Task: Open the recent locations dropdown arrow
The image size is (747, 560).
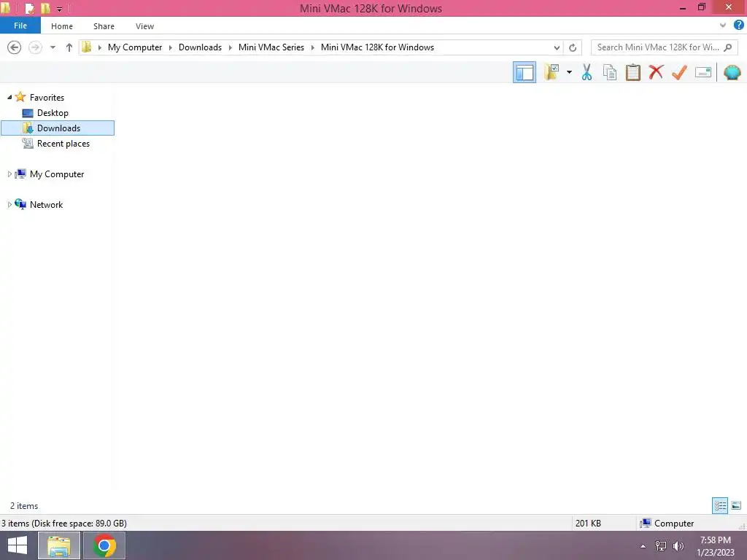Action: pos(53,47)
